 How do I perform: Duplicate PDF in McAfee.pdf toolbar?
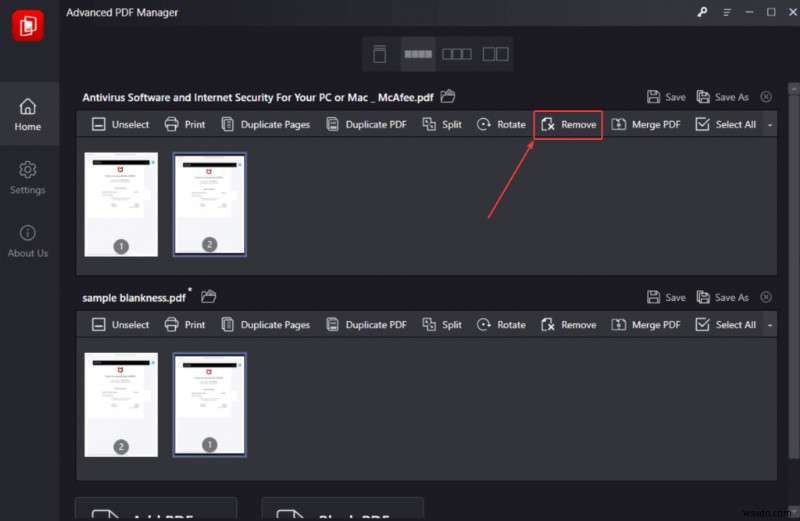[366, 125]
